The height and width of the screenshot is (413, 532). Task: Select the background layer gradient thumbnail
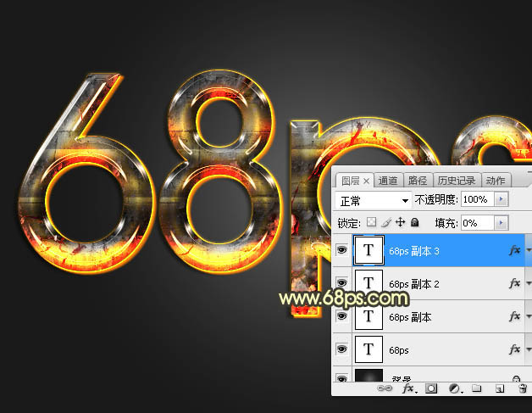point(369,376)
